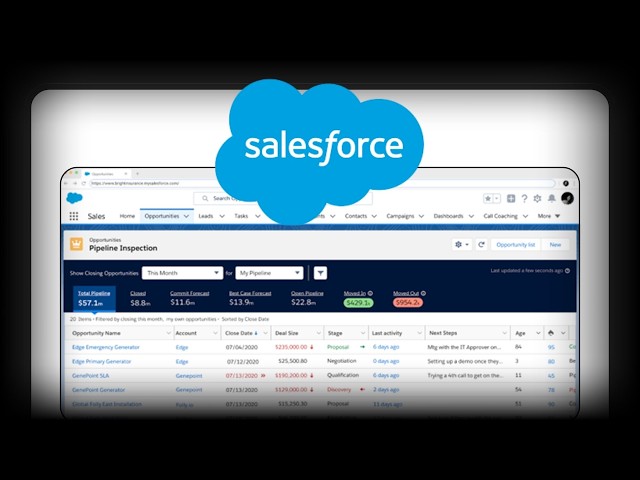Click the red down arrow next to $235,000.00
Viewport: 640px width, 480px height.
[x=312, y=347]
